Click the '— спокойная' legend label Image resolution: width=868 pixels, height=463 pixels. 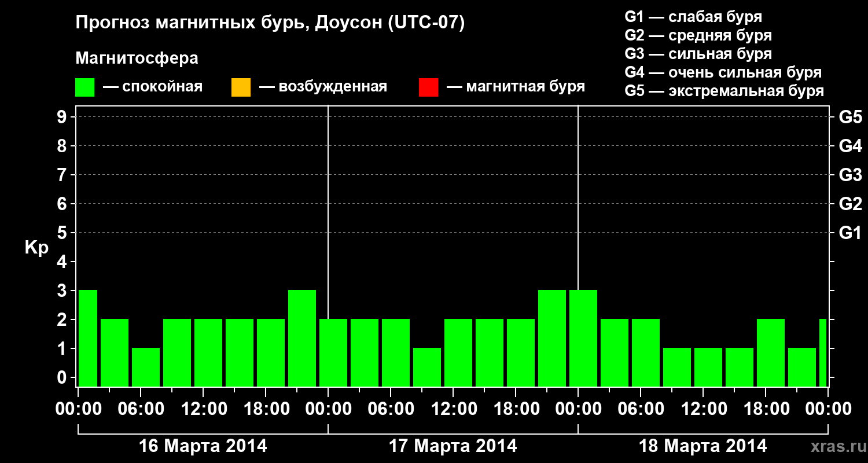click(x=152, y=87)
